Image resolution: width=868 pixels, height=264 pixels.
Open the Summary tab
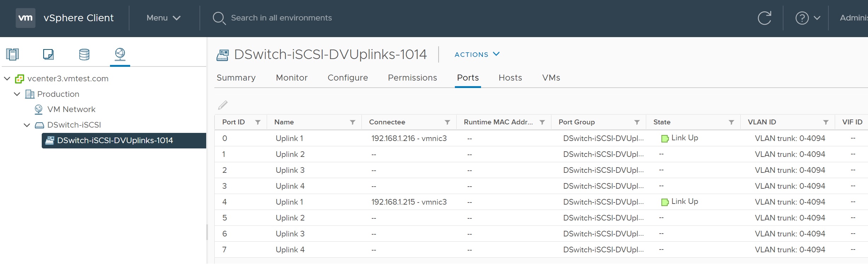(x=236, y=78)
